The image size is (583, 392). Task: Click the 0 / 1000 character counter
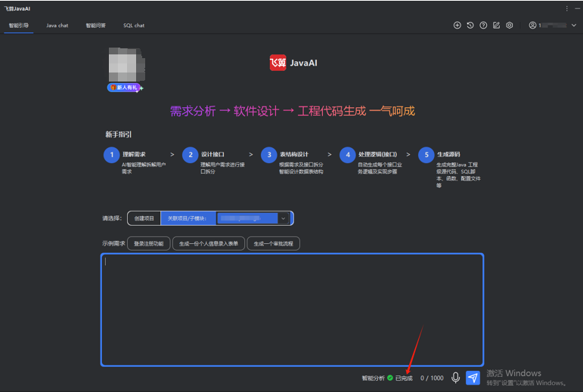pos(432,378)
